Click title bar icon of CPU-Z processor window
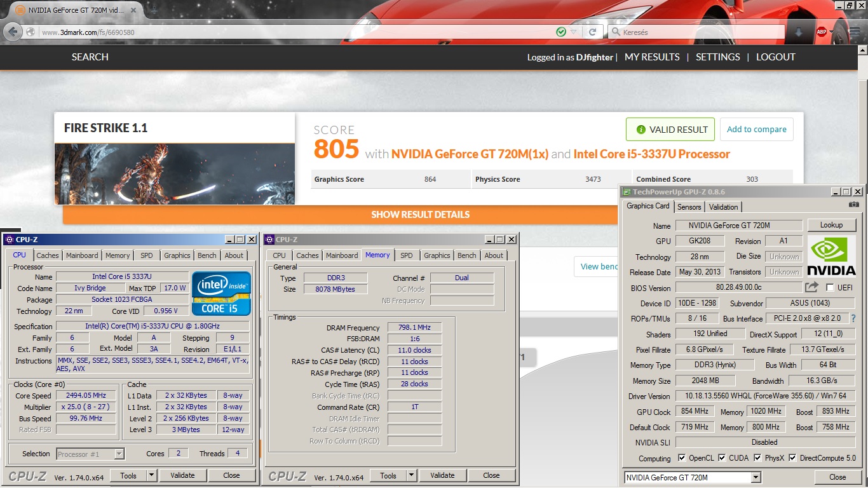Screen dimensions: 868x488 (x=9, y=240)
